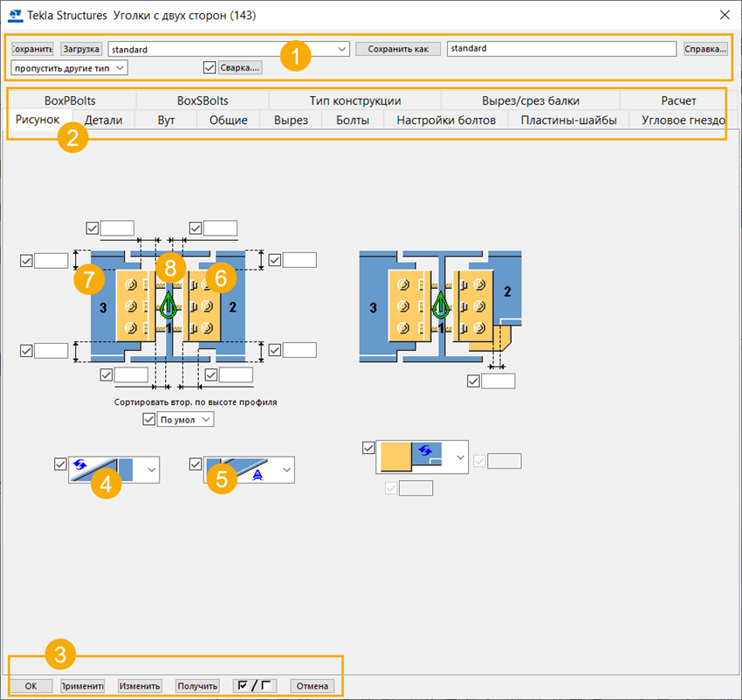Image resolution: width=742 pixels, height=700 pixels.
Task: Click the upper-right vertical offset input field
Action: [x=299, y=260]
